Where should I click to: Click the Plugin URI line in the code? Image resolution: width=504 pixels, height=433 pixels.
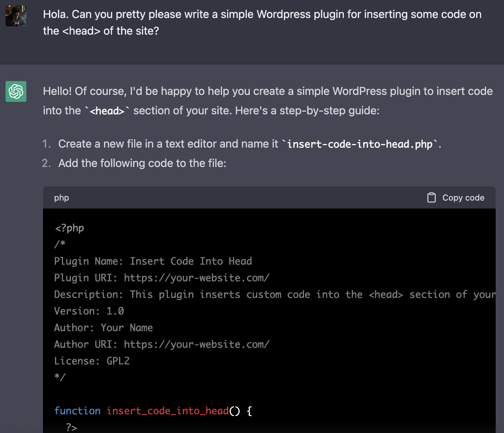(x=162, y=278)
